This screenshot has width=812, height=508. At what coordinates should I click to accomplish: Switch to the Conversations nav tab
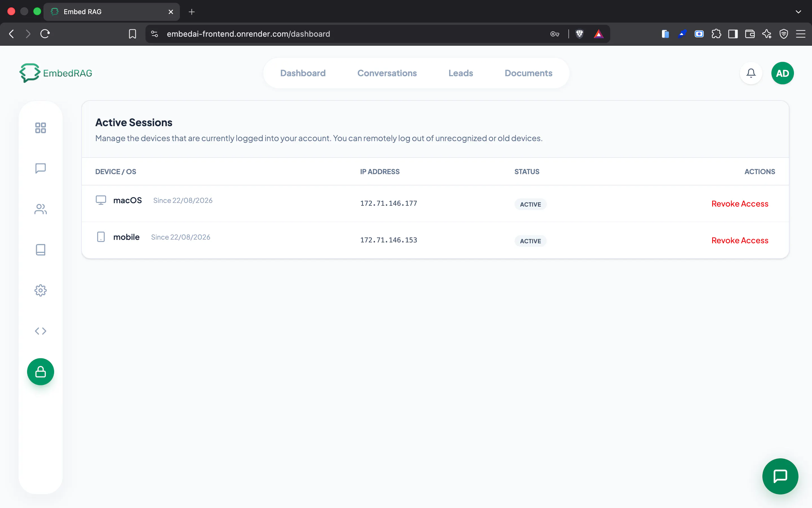click(x=387, y=73)
